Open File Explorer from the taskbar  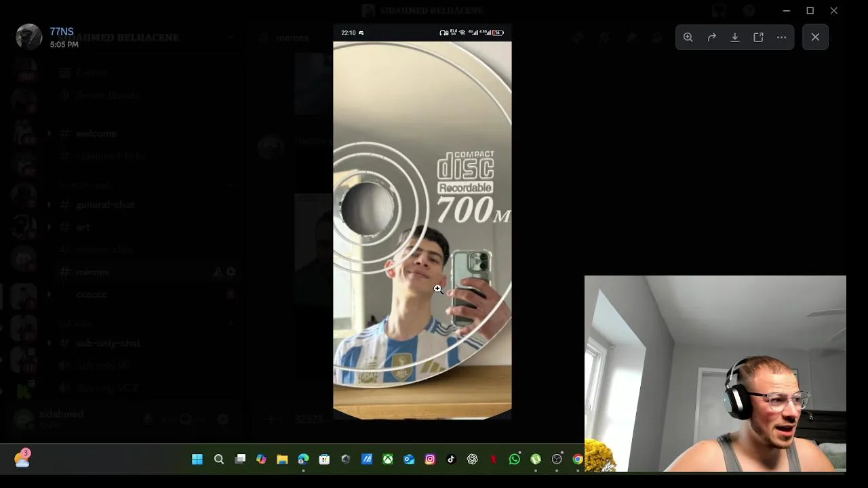pos(282,460)
